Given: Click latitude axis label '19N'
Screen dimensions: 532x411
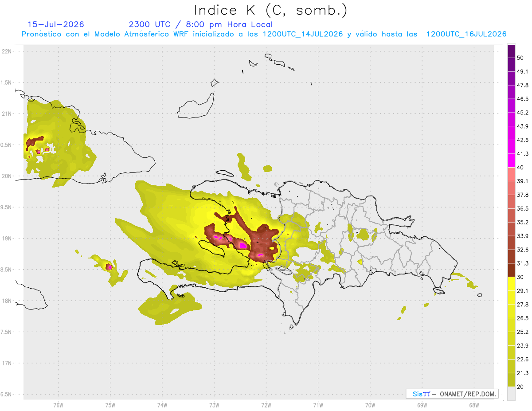Looking at the screenshot, I should point(7,239).
